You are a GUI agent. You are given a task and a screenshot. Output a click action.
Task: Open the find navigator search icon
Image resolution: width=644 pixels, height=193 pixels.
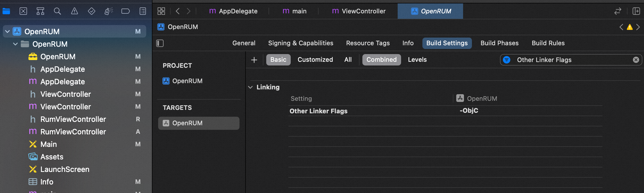pyautogui.click(x=57, y=11)
